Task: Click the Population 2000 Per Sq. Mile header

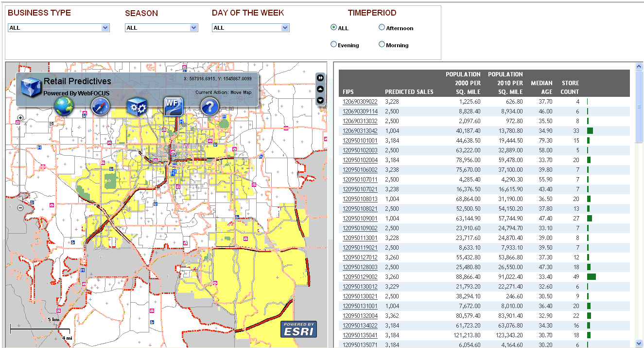Action: tap(463, 83)
